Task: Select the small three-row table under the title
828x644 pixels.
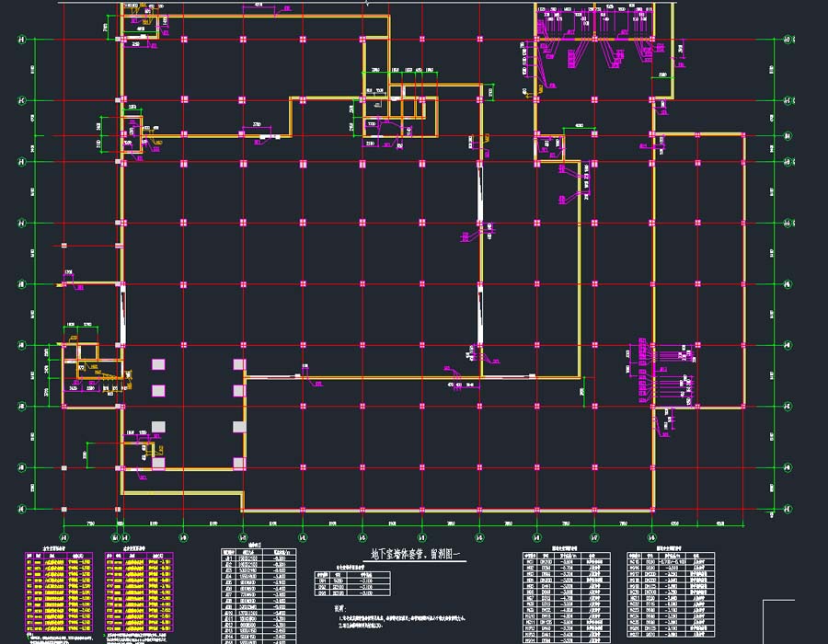Action: 352,583
